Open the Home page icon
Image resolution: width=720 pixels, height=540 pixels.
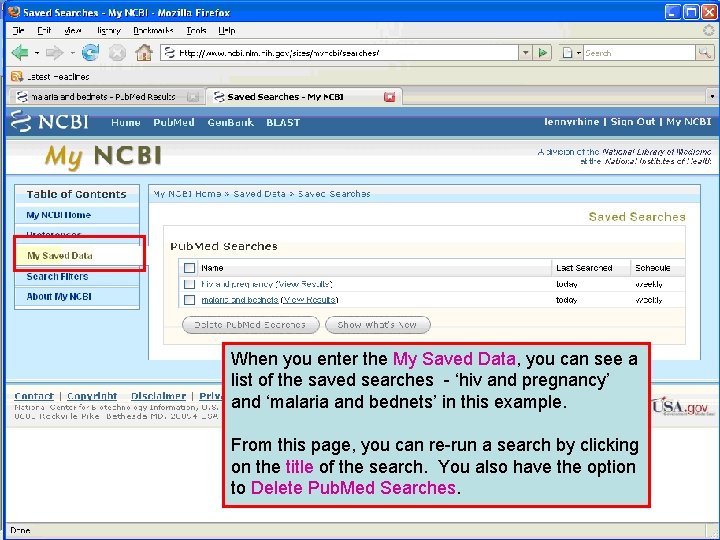144,53
